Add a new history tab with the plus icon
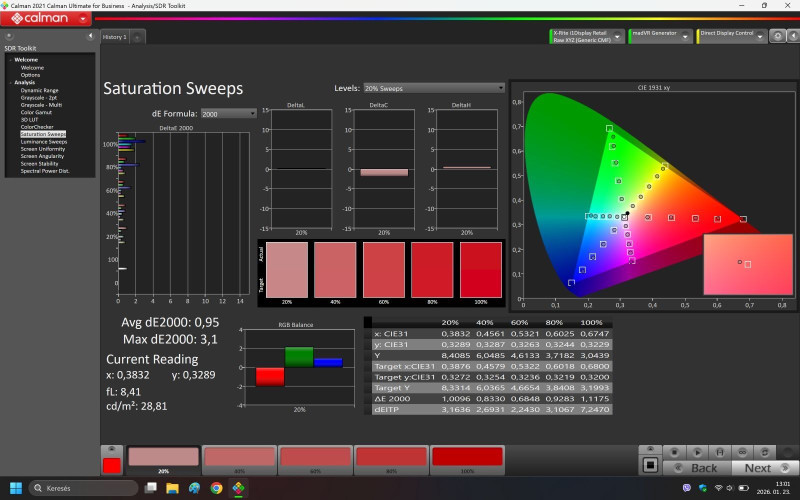The image size is (800, 500). point(138,37)
